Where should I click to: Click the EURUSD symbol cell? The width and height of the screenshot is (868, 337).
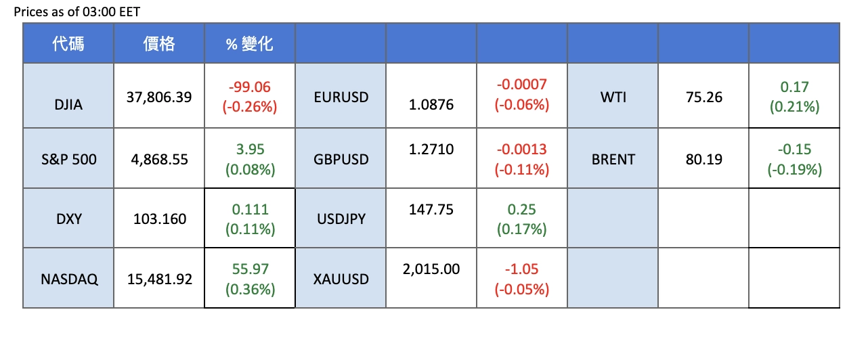point(341,97)
